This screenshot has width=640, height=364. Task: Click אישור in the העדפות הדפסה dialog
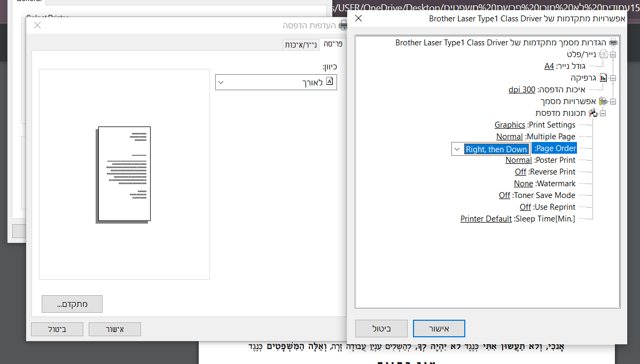pyautogui.click(x=115, y=329)
